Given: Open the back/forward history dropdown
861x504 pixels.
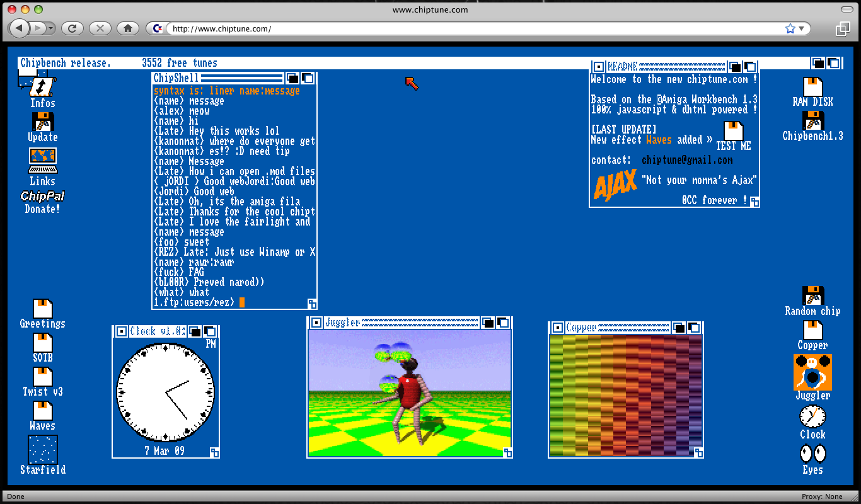Looking at the screenshot, I should tap(50, 28).
